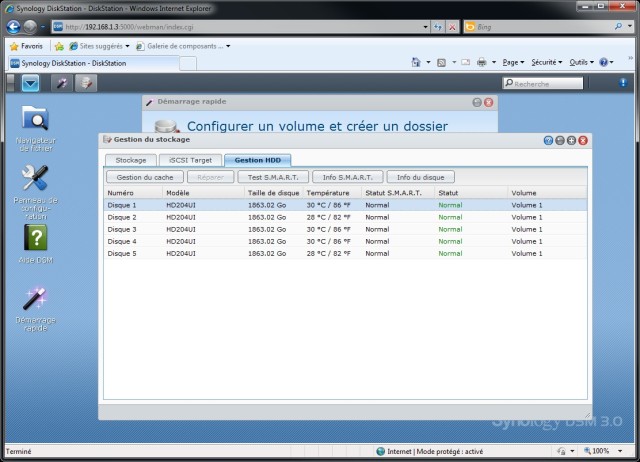Click the Réparer button
Viewport: 640px width, 462px height.
pos(211,178)
